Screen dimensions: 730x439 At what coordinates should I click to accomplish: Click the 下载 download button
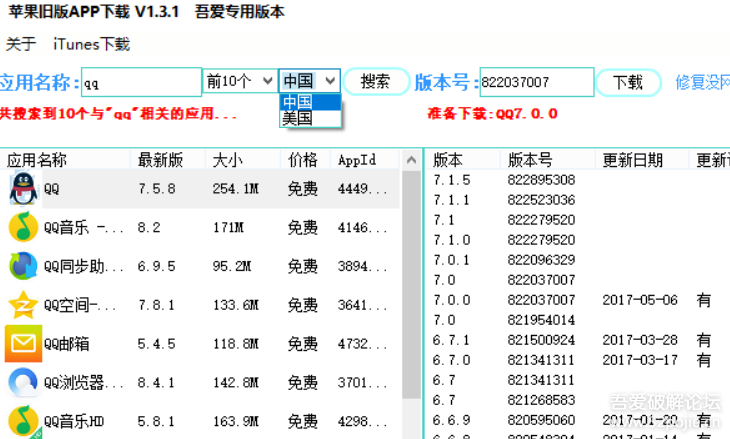point(628,83)
